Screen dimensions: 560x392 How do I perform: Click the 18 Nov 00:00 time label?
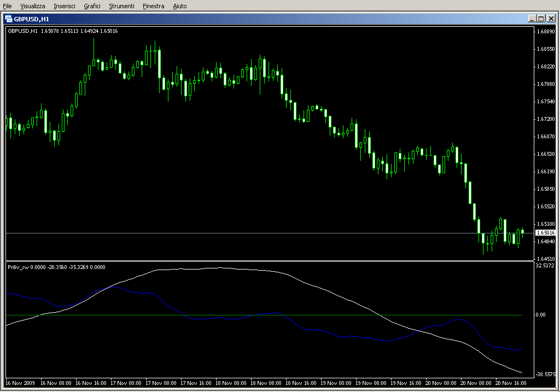tap(231, 383)
